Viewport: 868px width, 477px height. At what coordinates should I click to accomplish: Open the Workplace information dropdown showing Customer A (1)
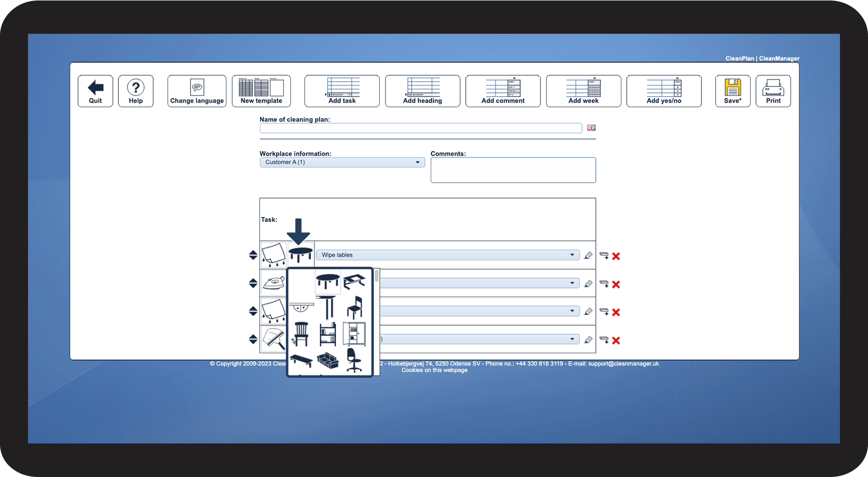[342, 162]
